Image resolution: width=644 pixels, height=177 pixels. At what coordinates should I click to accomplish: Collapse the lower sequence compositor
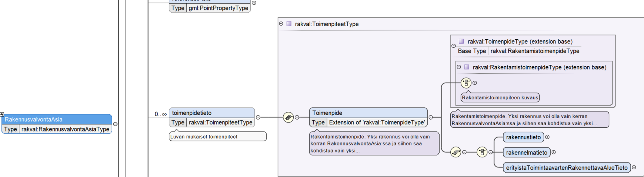click(464, 152)
